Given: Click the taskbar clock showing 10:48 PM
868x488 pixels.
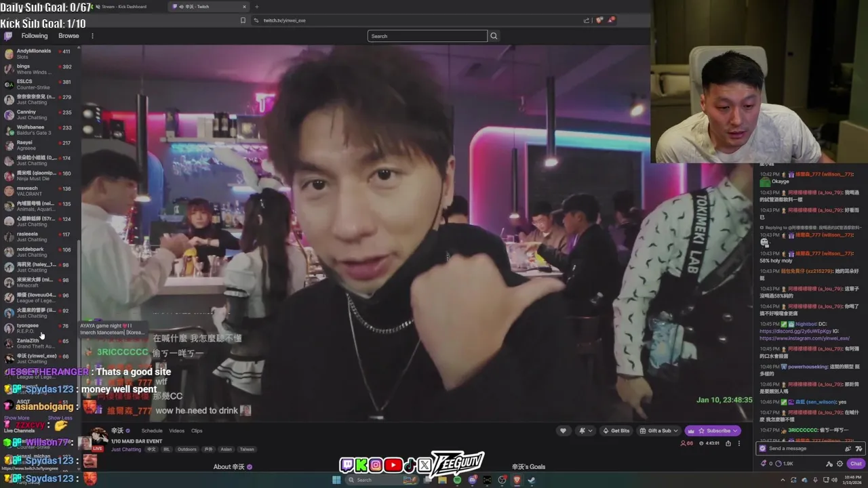Looking at the screenshot, I should [x=852, y=480].
